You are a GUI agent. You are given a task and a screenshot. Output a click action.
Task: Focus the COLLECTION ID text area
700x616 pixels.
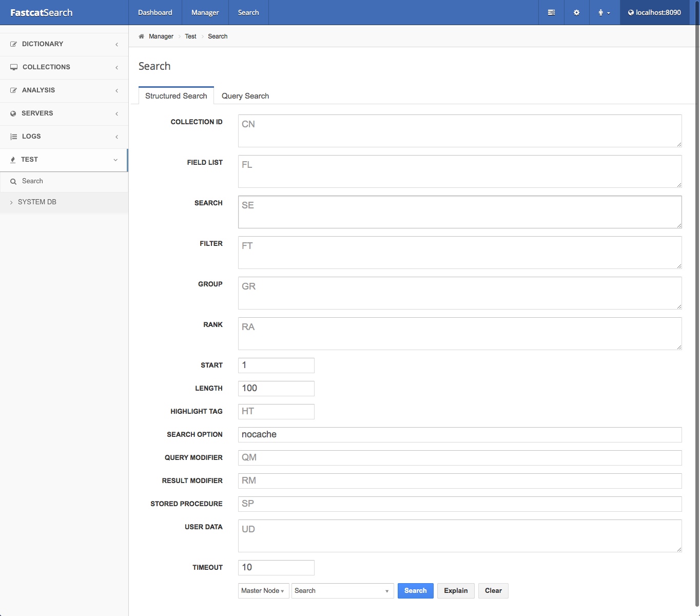[460, 131]
